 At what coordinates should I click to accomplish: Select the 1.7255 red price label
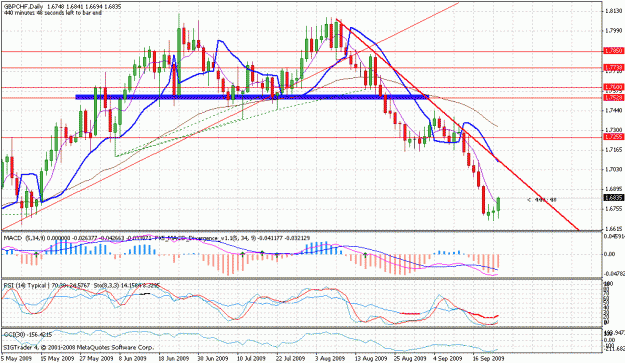[x=613, y=137]
